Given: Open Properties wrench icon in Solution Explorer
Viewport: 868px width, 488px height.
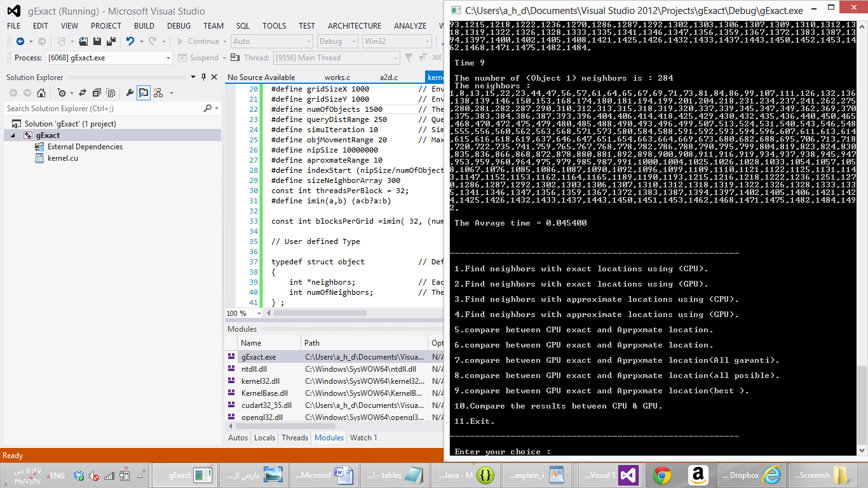Looking at the screenshot, I should (130, 93).
